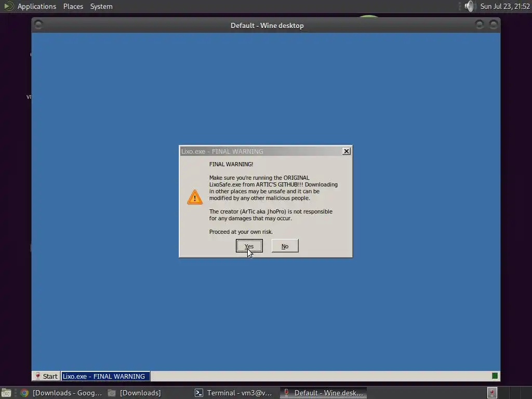The image size is (532, 399).
Task: Click the show desktop icon in bottom panel
Action: [x=6, y=393]
